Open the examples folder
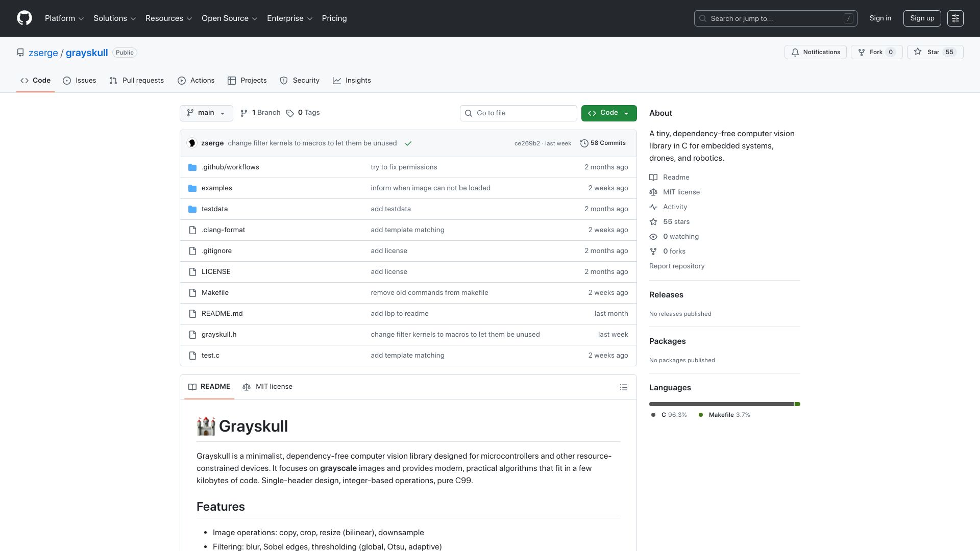The width and height of the screenshot is (980, 551). pyautogui.click(x=217, y=188)
